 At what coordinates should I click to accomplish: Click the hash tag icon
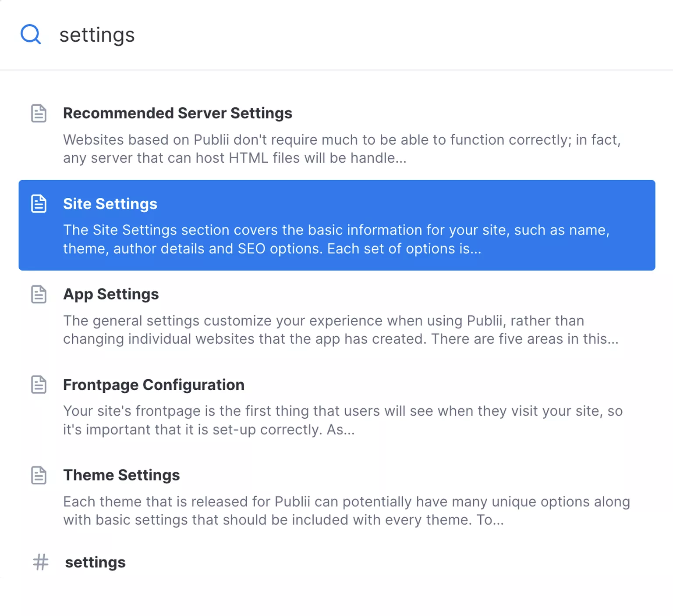tap(41, 562)
